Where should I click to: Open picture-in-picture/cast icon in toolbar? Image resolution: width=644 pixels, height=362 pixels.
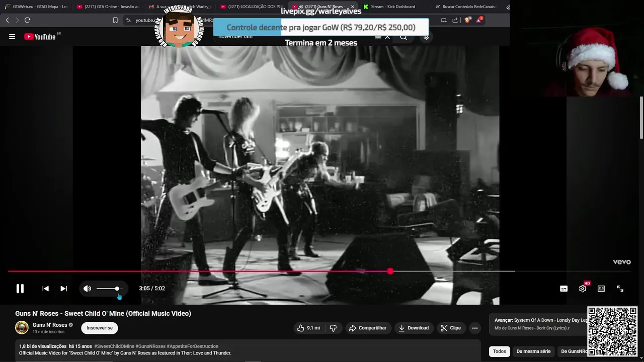tap(444, 20)
